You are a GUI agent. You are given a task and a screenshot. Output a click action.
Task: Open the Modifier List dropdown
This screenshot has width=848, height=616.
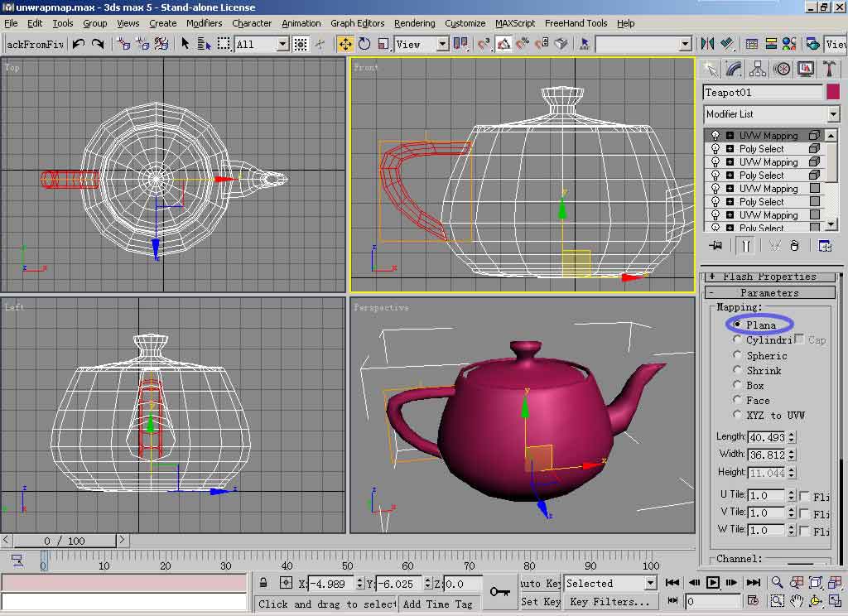click(833, 114)
